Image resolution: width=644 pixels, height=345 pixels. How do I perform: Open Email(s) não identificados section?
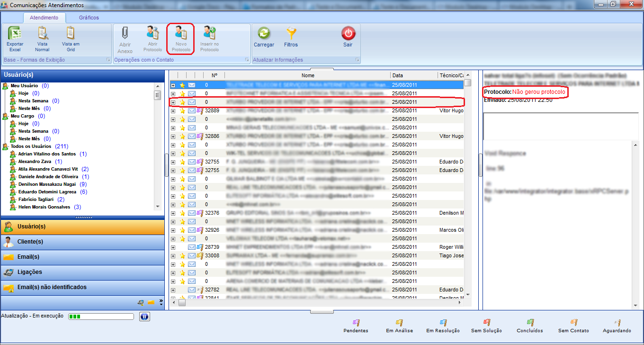click(52, 287)
